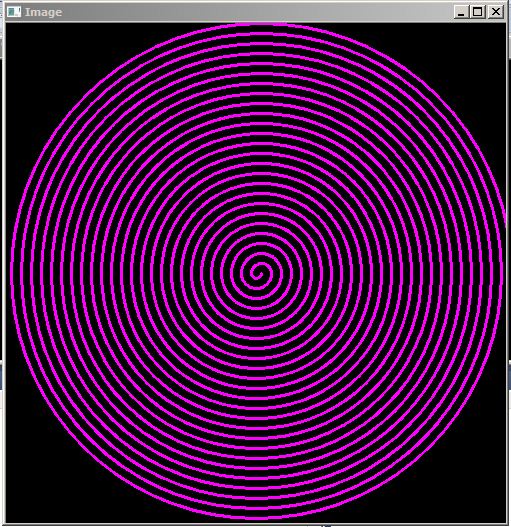The width and height of the screenshot is (511, 527).
Task: Maximize the Image window
Action: point(478,12)
